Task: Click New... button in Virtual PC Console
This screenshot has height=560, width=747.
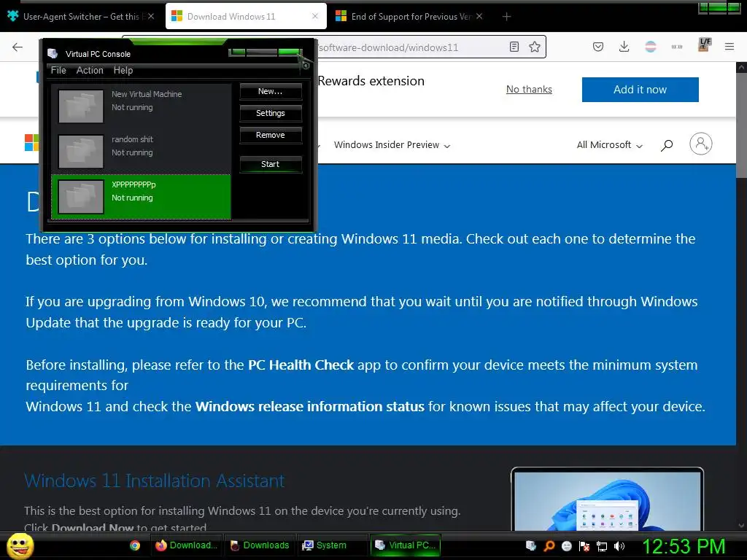Action: [270, 91]
